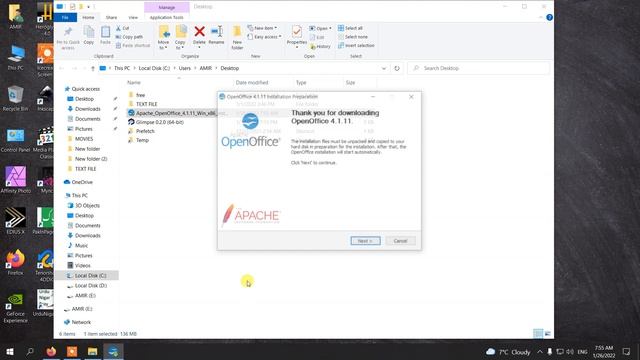Screen dimensions: 640x360
Task: Select OneDrive in navigation pane
Action: point(82,182)
